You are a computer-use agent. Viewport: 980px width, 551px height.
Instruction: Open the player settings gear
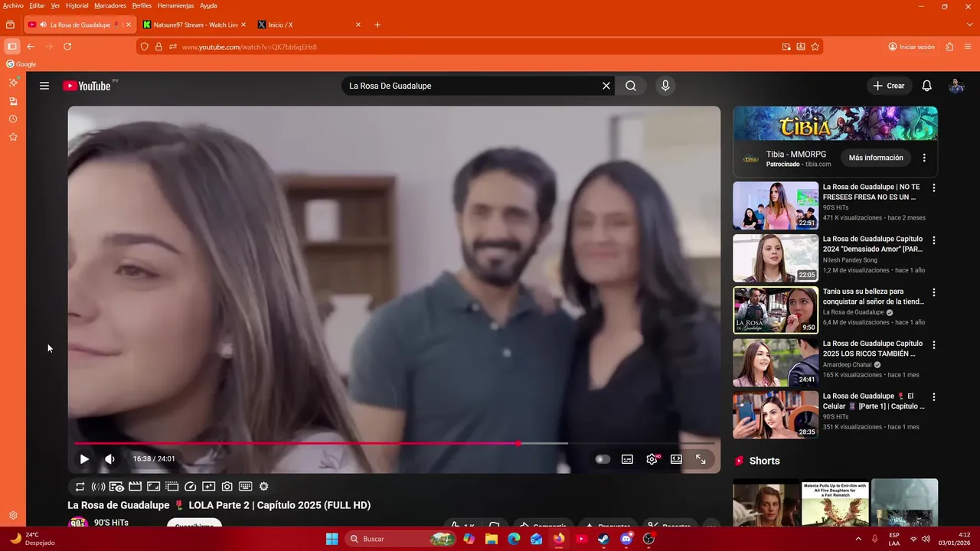pyautogui.click(x=652, y=459)
